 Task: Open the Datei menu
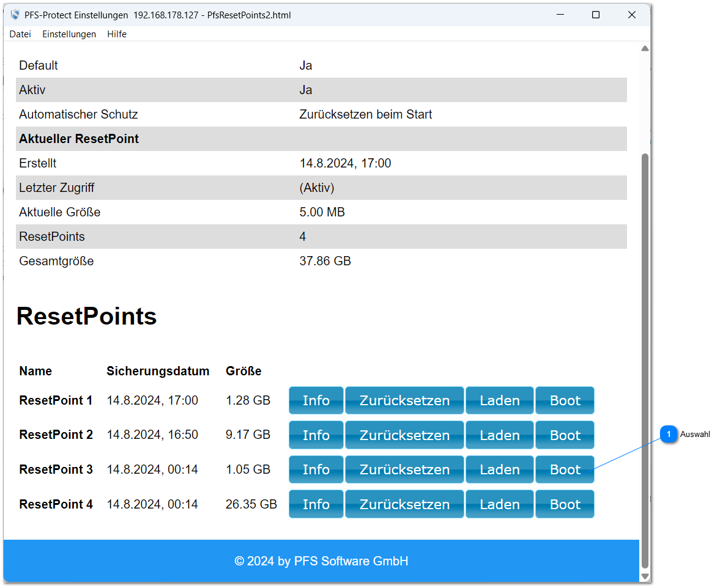(x=20, y=34)
